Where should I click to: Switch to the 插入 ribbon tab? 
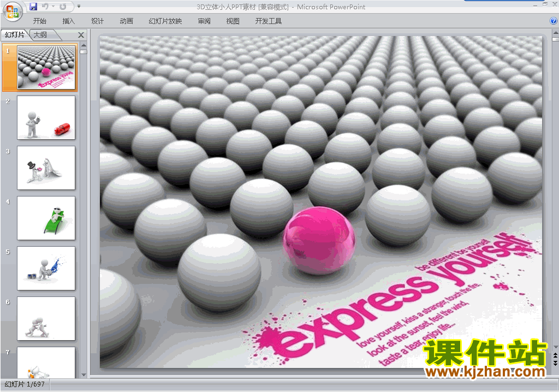[x=68, y=21]
